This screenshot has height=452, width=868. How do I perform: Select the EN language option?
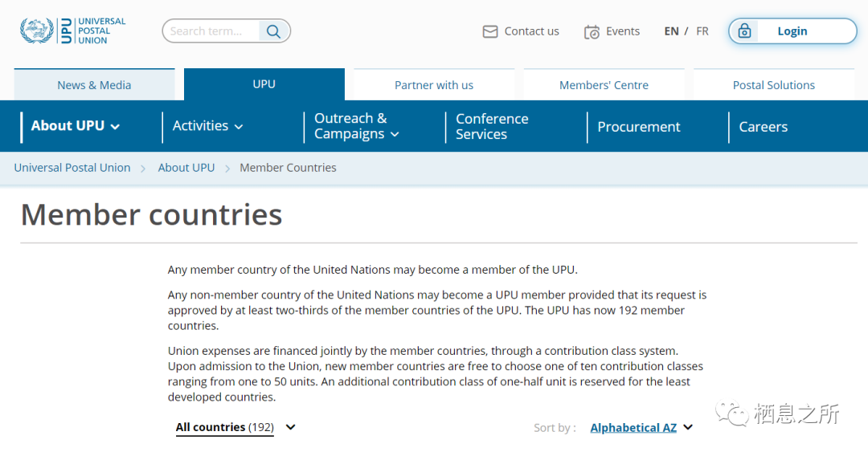pos(671,31)
